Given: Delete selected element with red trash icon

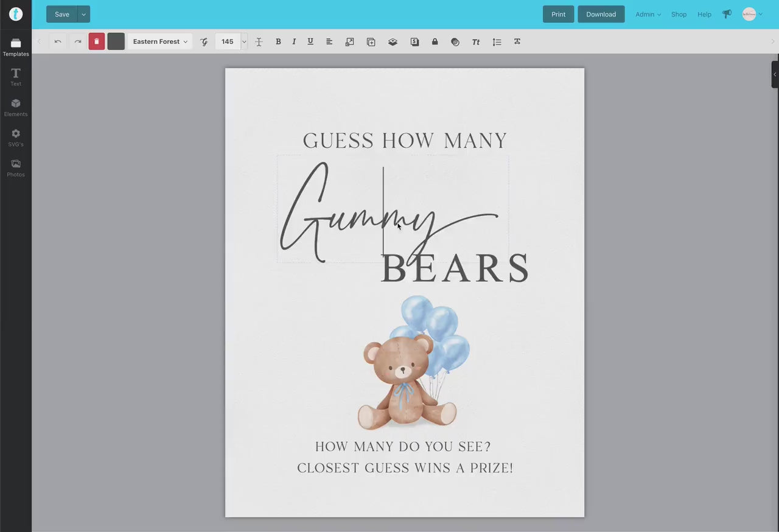Looking at the screenshot, I should pos(97,41).
